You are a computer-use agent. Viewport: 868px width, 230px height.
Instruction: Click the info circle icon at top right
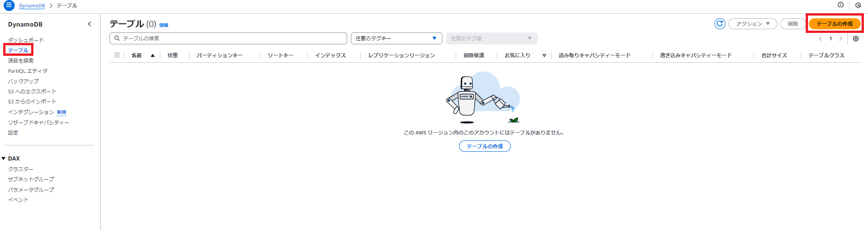pyautogui.click(x=841, y=5)
